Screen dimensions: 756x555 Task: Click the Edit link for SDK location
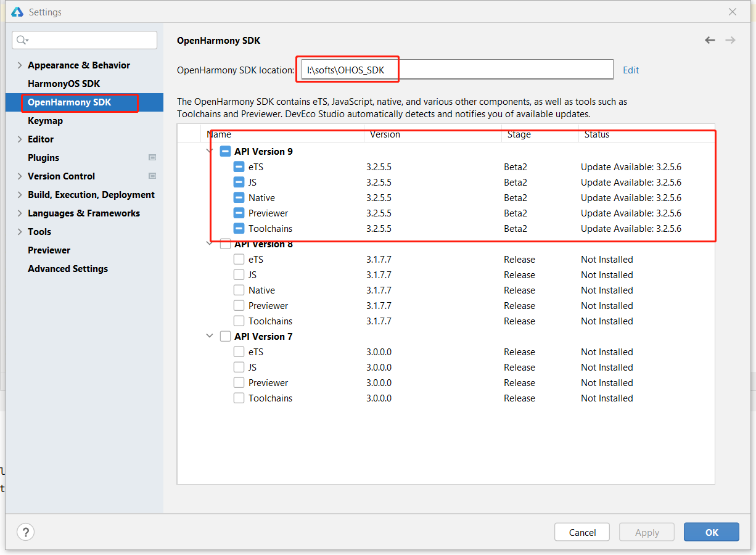click(631, 70)
